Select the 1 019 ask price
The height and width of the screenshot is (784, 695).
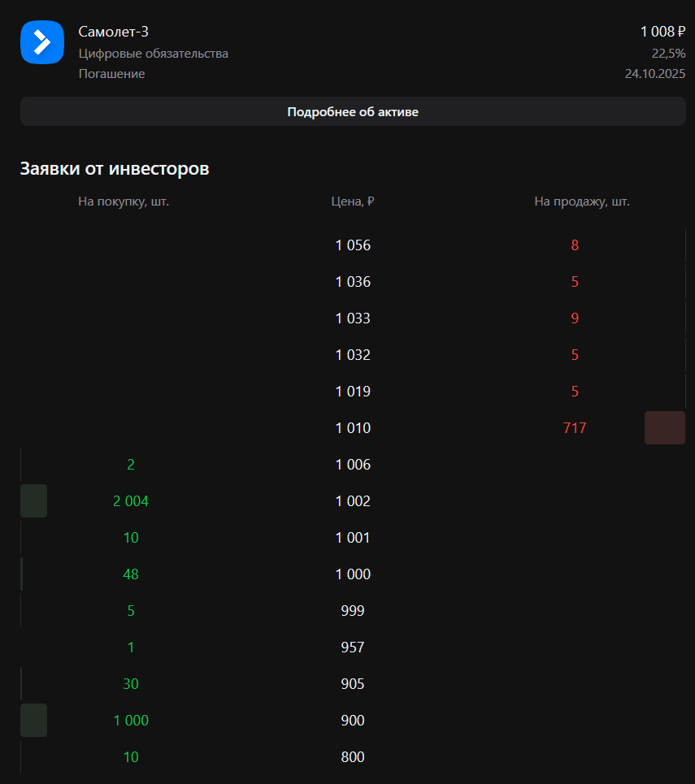[x=353, y=392]
